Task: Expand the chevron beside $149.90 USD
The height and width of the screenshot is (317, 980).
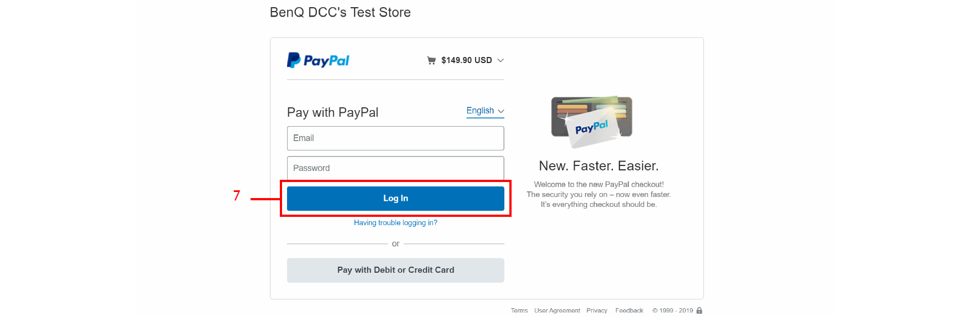Action: point(501,60)
